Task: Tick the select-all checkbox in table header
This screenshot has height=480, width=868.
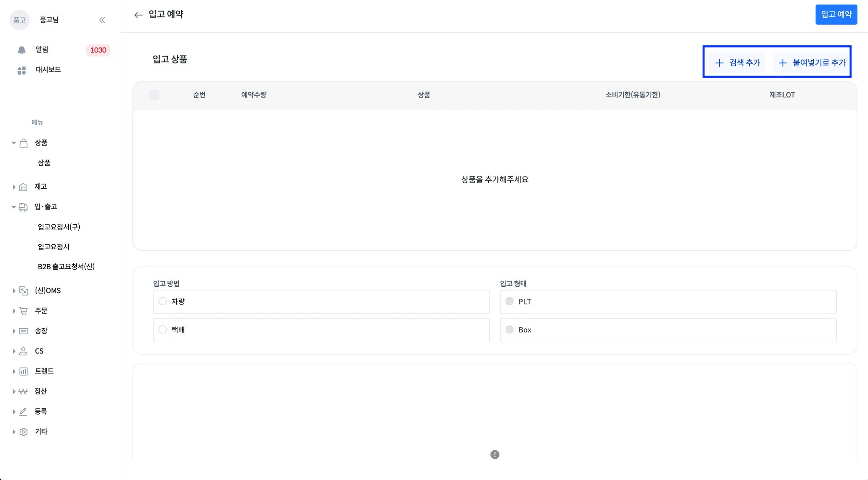Action: [154, 95]
